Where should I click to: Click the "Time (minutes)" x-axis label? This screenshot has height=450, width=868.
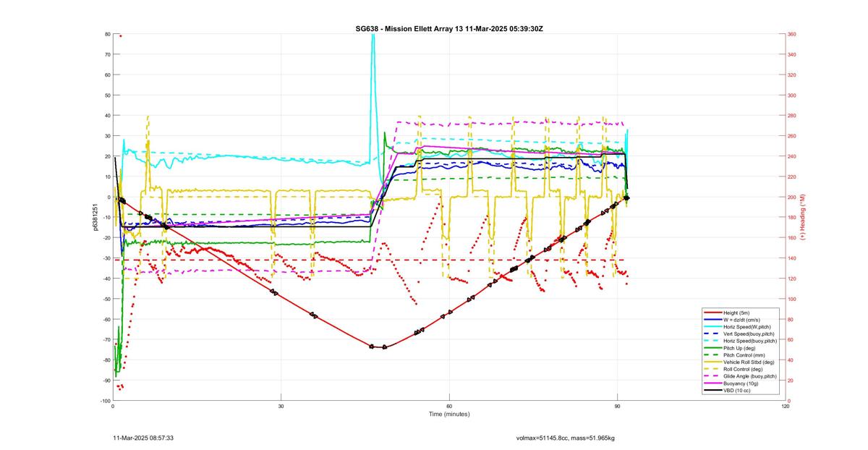pos(448,415)
